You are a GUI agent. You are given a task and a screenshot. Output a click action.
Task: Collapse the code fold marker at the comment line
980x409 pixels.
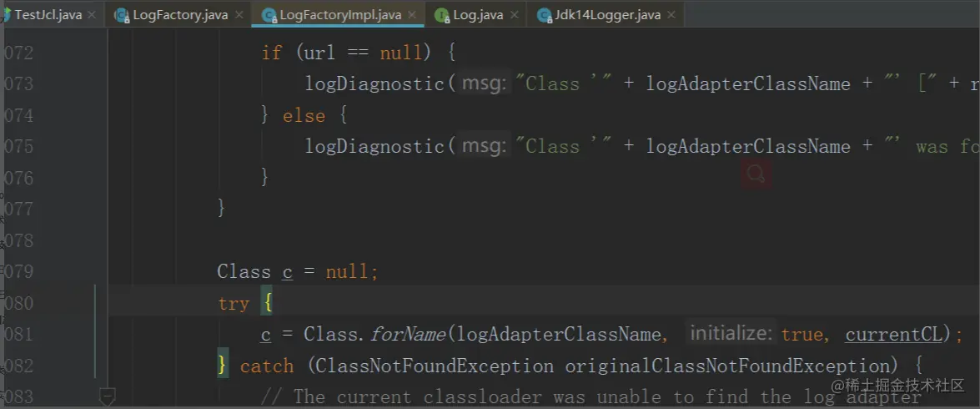(108, 396)
